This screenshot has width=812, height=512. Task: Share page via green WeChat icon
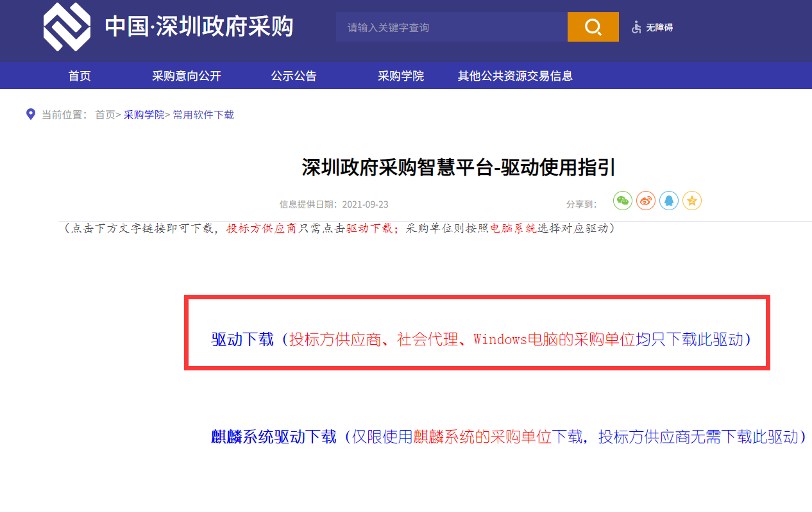pos(622,201)
